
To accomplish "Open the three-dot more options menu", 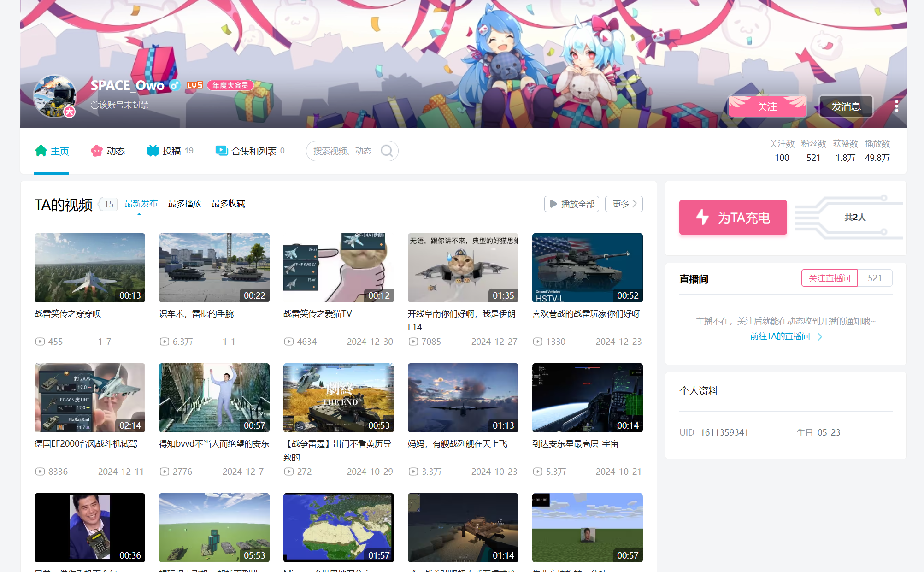I will 896,106.
